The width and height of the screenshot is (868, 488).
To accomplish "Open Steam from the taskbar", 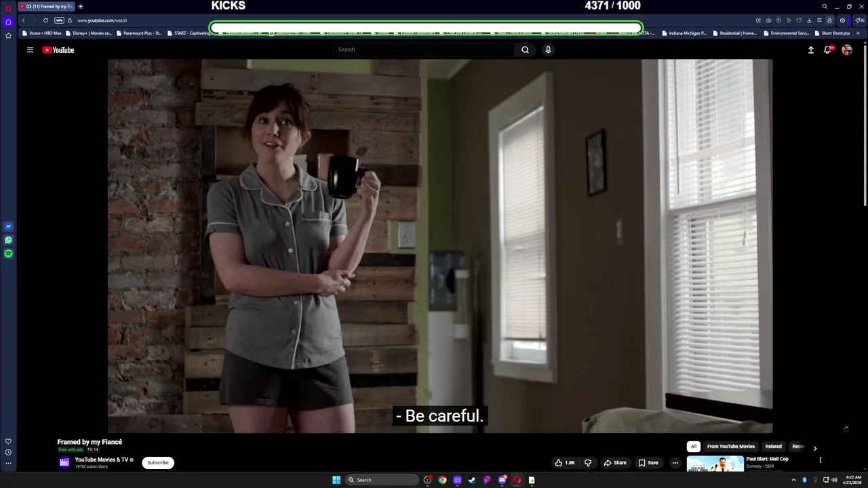I will coord(472,480).
